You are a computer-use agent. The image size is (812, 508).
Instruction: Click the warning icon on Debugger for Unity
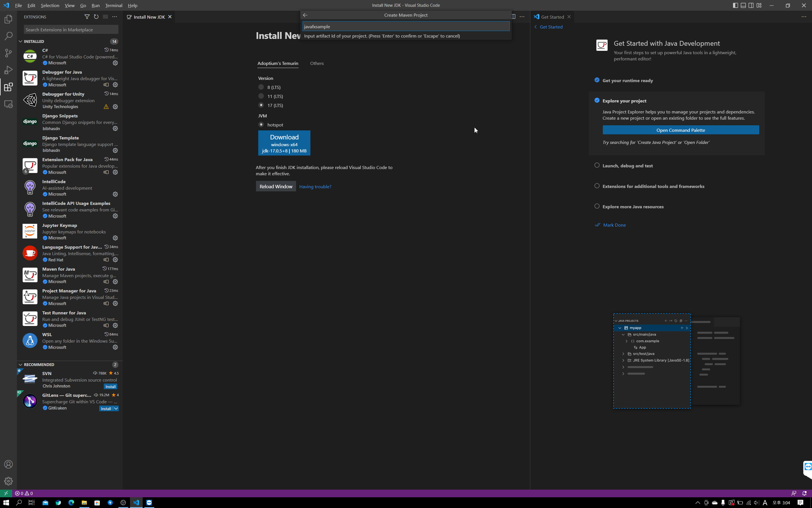(x=106, y=106)
